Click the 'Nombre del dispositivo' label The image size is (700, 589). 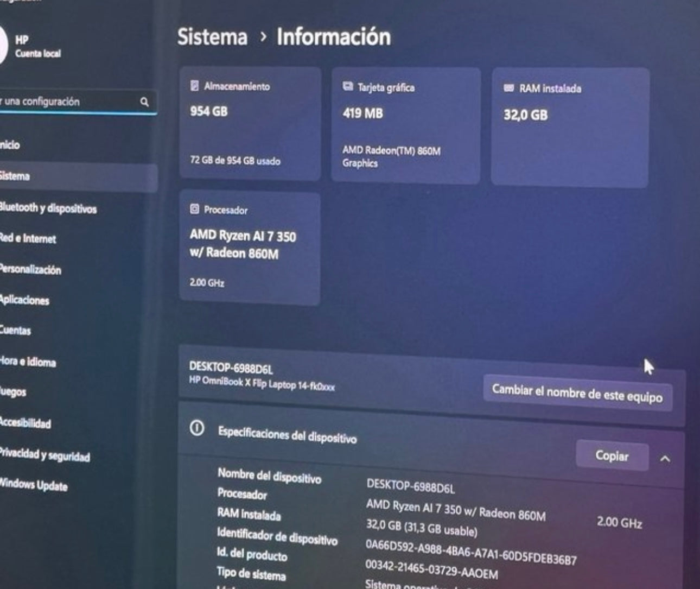tap(269, 476)
